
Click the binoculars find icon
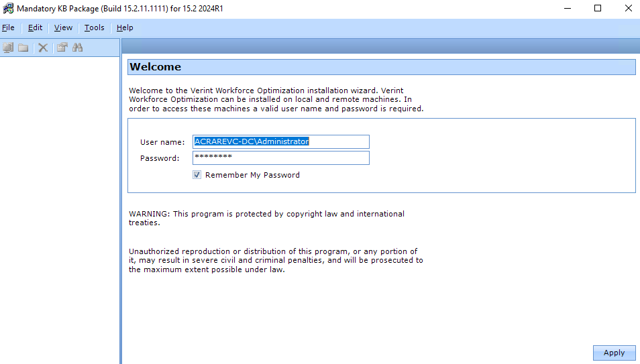click(78, 48)
